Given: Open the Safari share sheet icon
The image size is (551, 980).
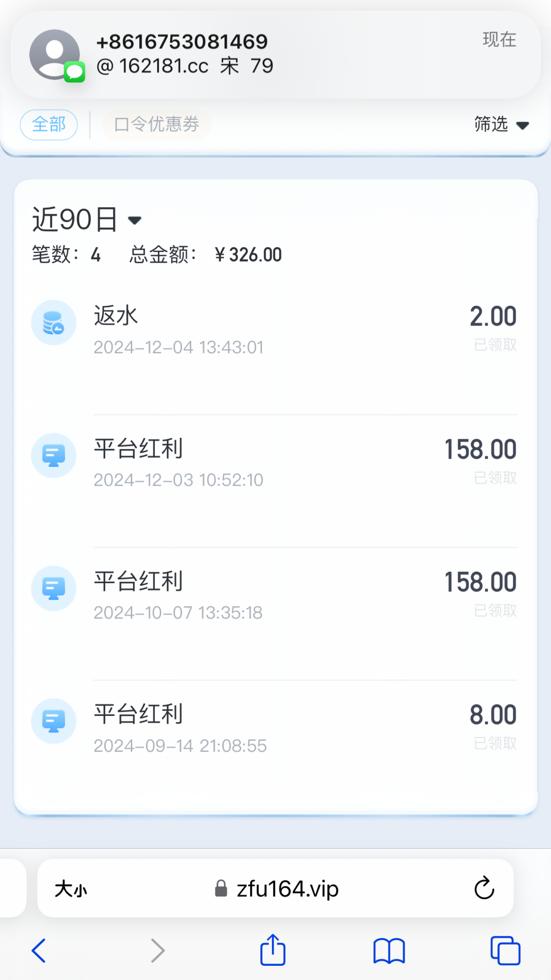Looking at the screenshot, I should click(x=273, y=950).
